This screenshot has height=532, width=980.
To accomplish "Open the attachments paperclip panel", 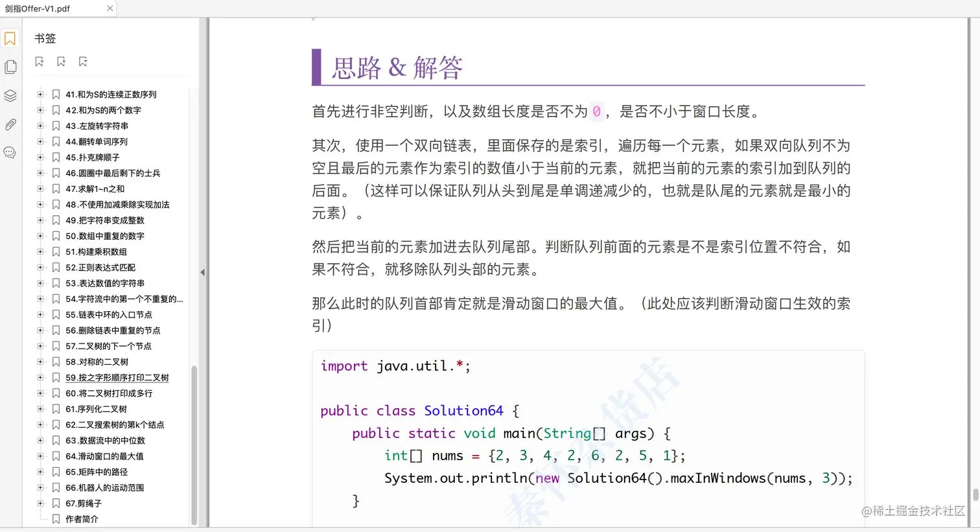I will [10, 124].
